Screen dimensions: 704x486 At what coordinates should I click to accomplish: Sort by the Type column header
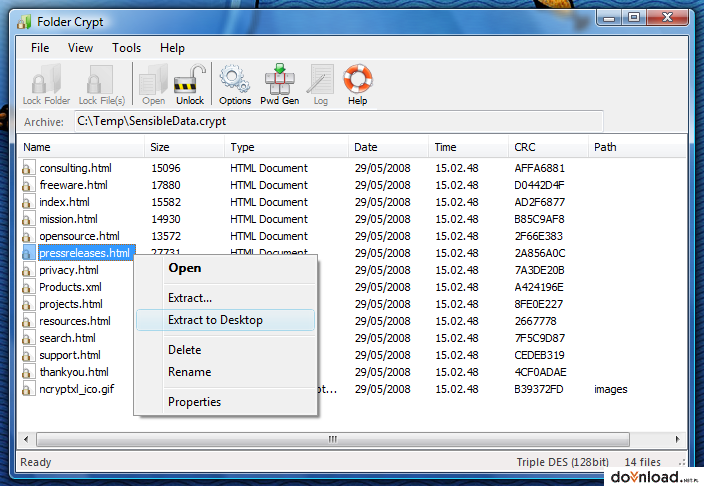pyautogui.click(x=286, y=147)
